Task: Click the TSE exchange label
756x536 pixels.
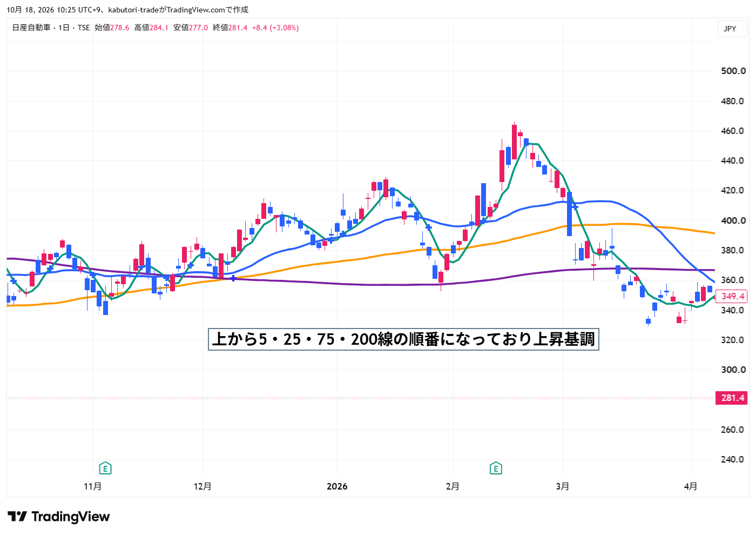Action: click(84, 28)
